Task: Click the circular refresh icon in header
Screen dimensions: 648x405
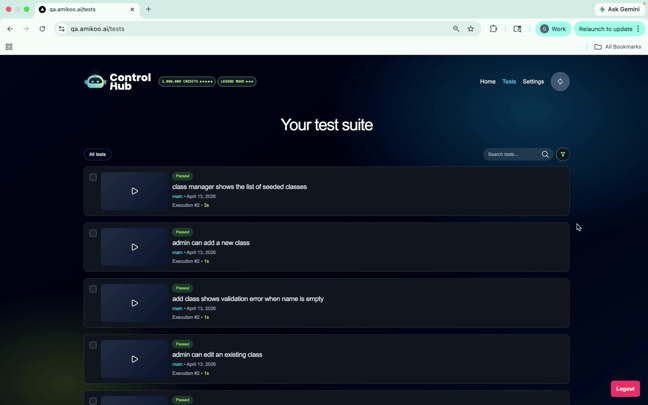Action: click(x=560, y=81)
